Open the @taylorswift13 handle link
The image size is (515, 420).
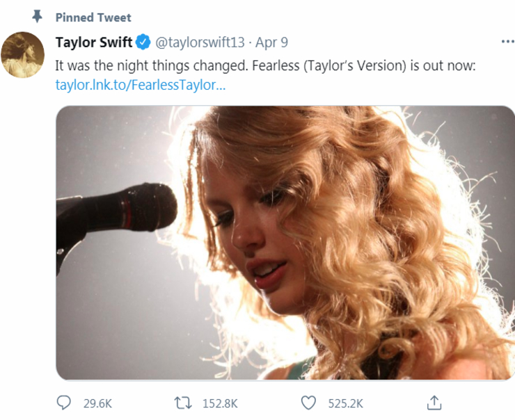200,42
